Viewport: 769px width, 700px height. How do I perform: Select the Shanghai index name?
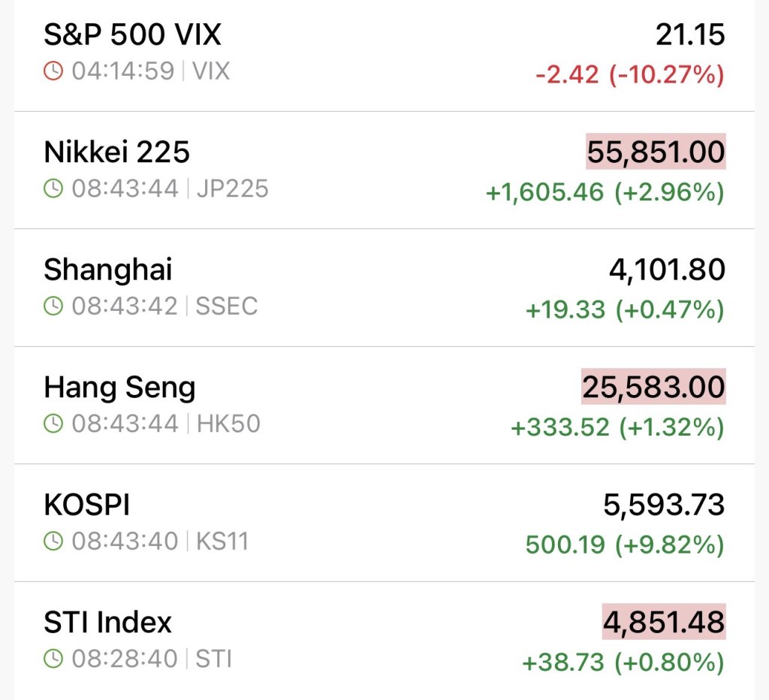click(108, 270)
